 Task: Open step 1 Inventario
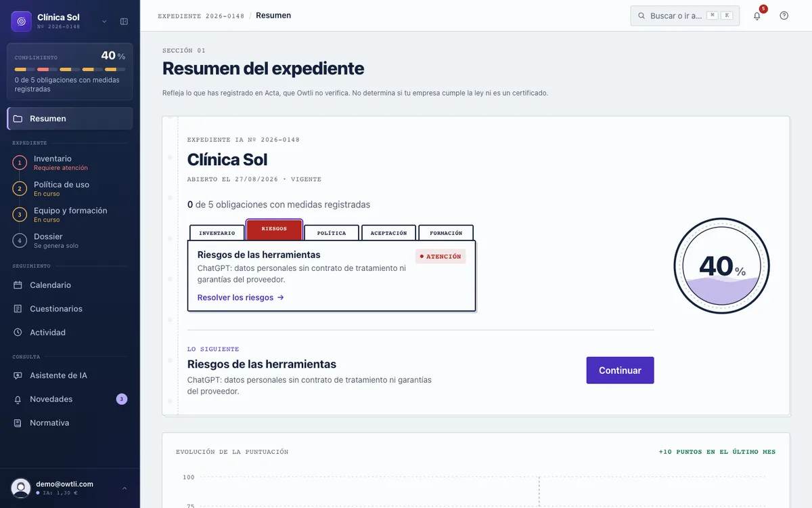point(70,163)
